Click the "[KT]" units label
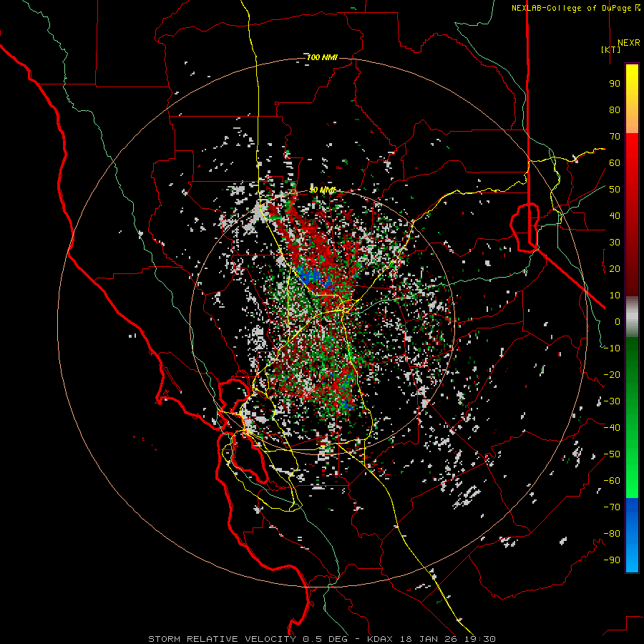This screenshot has width=644, height=644. 611,49
